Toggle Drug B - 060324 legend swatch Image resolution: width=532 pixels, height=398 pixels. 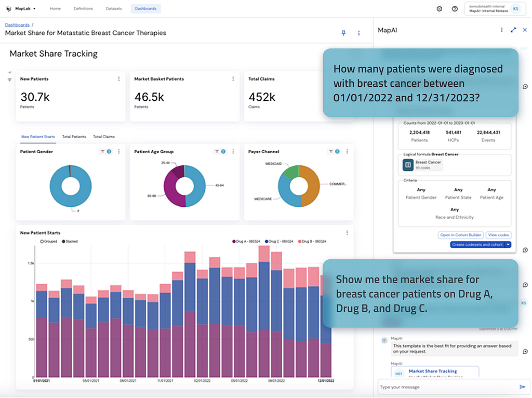300,242
